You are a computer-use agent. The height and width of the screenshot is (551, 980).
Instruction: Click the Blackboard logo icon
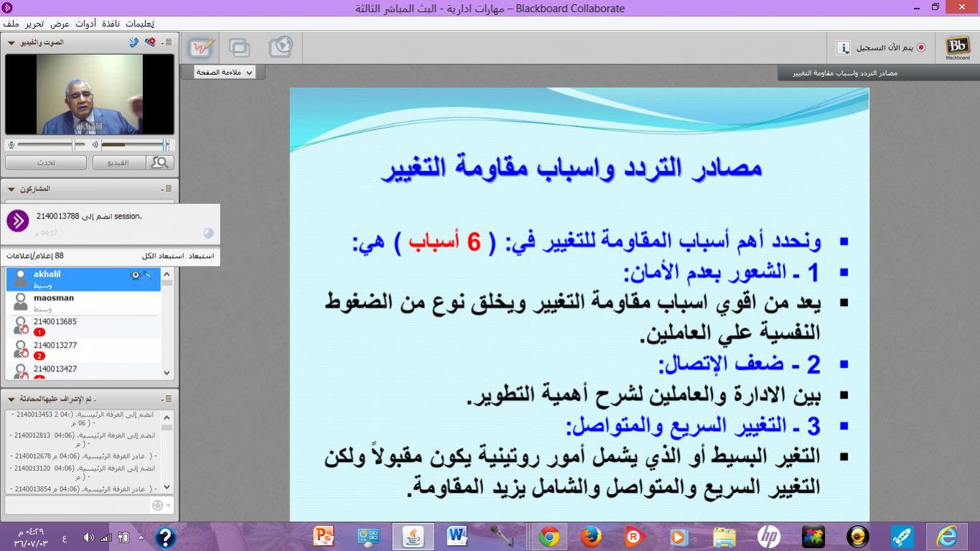pyautogui.click(x=957, y=47)
